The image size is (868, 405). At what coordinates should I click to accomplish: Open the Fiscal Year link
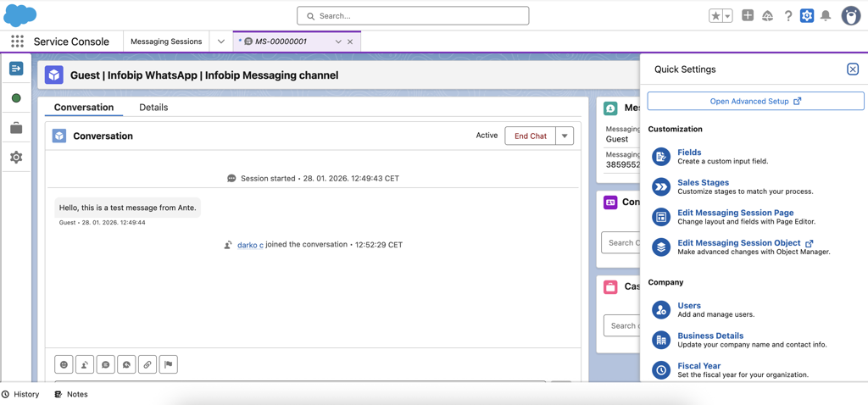699,366
